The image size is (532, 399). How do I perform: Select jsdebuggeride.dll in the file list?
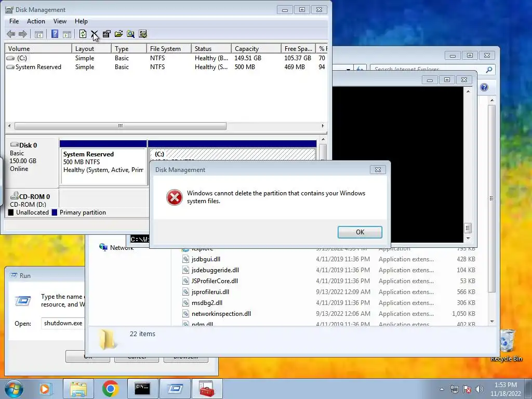[215, 270]
